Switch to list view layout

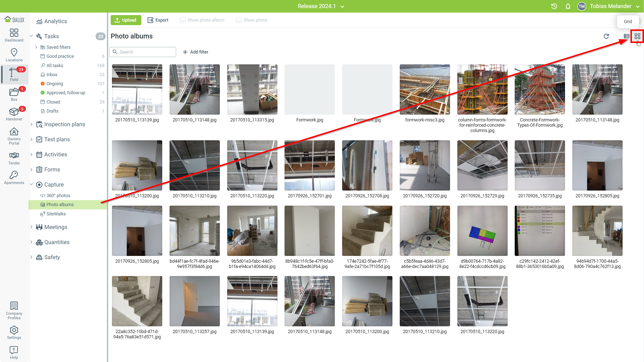[x=626, y=36]
